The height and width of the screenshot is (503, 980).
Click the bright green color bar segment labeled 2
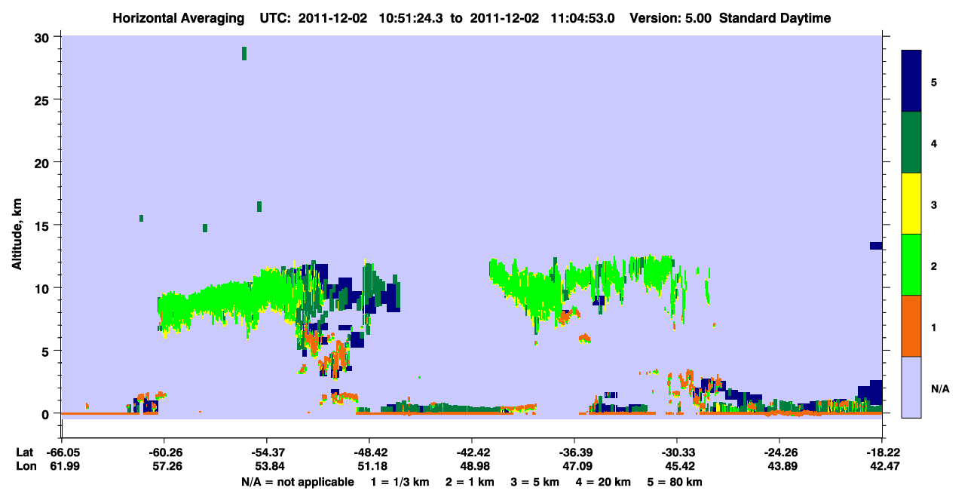click(911, 265)
